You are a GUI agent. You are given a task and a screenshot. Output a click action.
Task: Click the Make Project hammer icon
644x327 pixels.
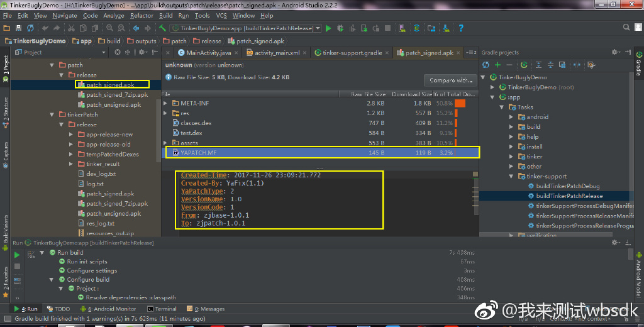click(x=163, y=28)
